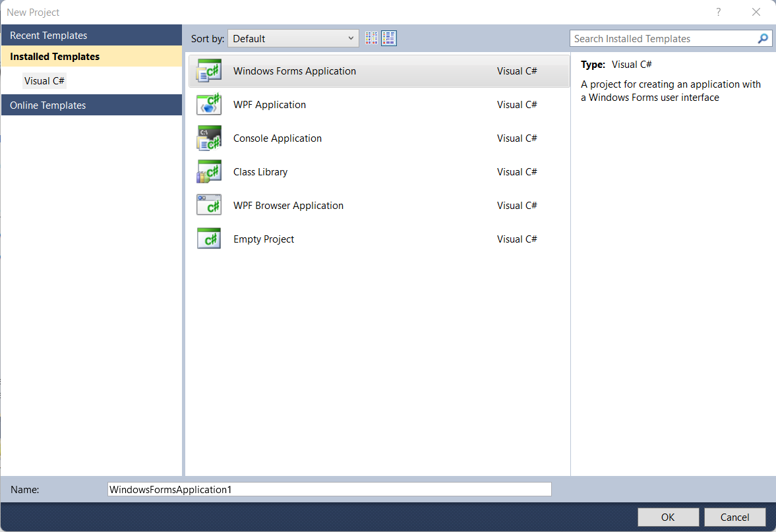This screenshot has height=532, width=776.
Task: Open the Online Templates section
Action: point(92,105)
